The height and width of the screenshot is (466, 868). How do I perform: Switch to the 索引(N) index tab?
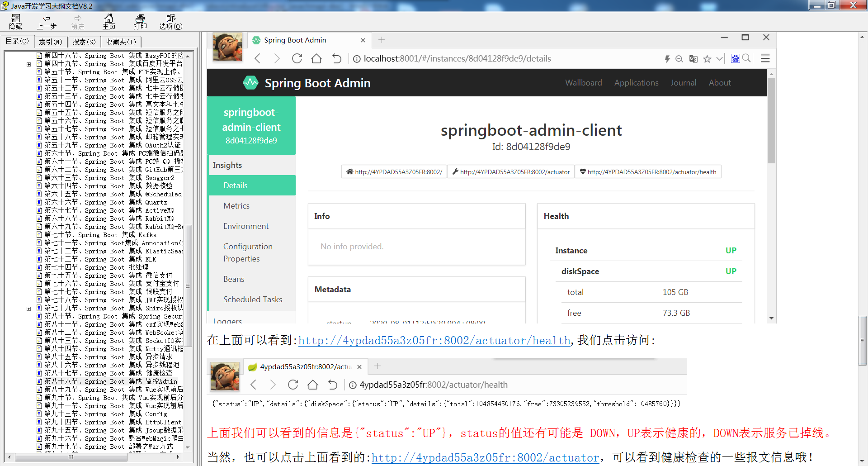[51, 42]
